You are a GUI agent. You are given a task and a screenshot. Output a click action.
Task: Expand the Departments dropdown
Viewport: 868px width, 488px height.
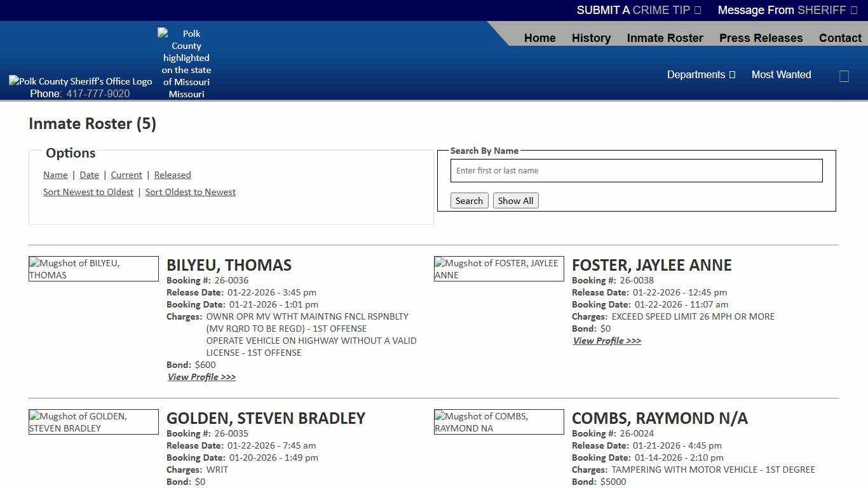pyautogui.click(x=701, y=74)
